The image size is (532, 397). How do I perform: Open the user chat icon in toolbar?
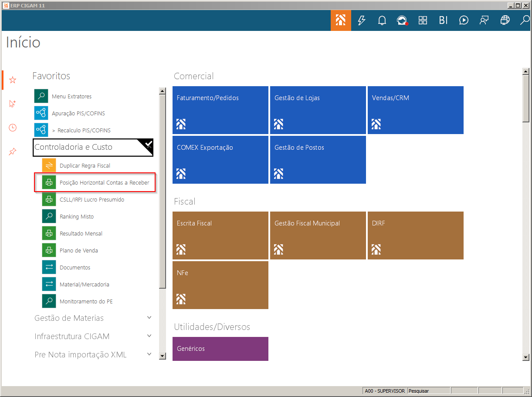484,20
